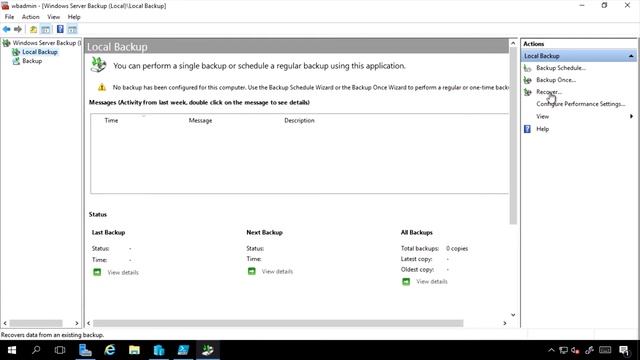The height and width of the screenshot is (360, 640).
Task: Collapse the Local Backup actions section
Action: (x=631, y=56)
